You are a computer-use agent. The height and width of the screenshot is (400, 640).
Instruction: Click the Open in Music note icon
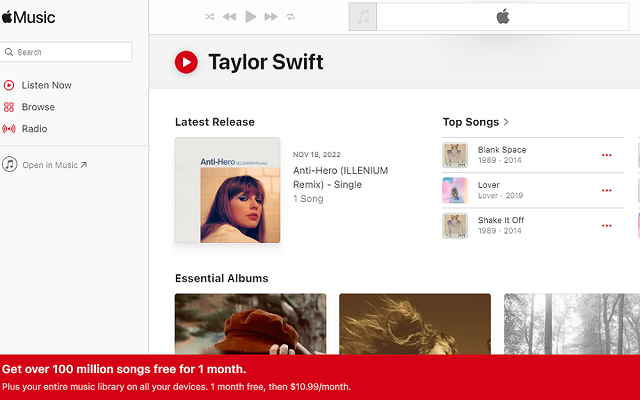[9, 164]
